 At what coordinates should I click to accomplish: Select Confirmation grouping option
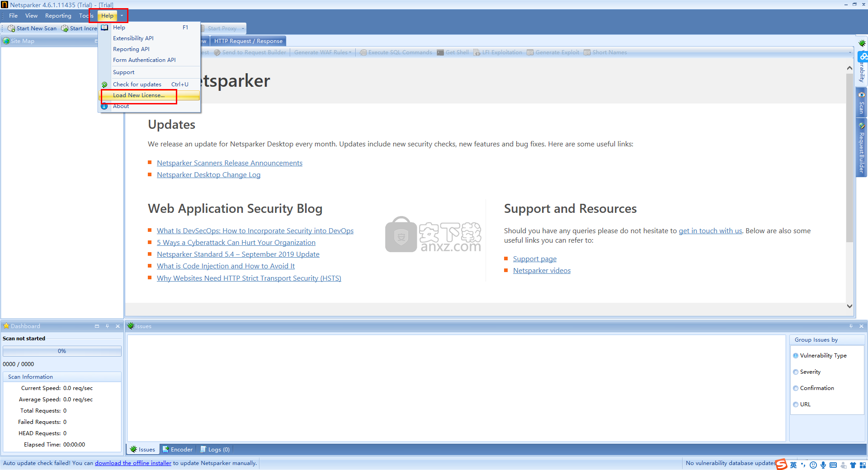814,388
